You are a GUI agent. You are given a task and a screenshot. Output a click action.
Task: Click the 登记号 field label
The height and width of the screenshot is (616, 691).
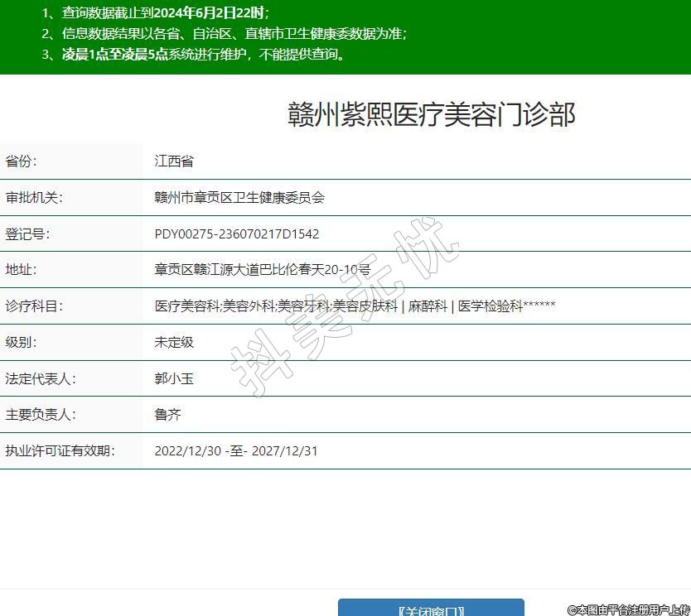tap(28, 234)
